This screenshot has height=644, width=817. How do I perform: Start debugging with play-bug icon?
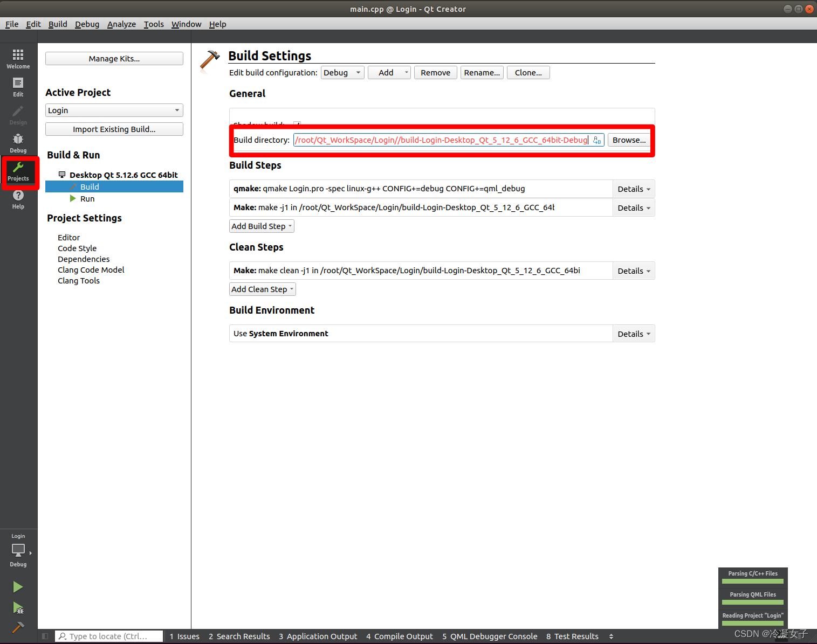[x=18, y=608]
